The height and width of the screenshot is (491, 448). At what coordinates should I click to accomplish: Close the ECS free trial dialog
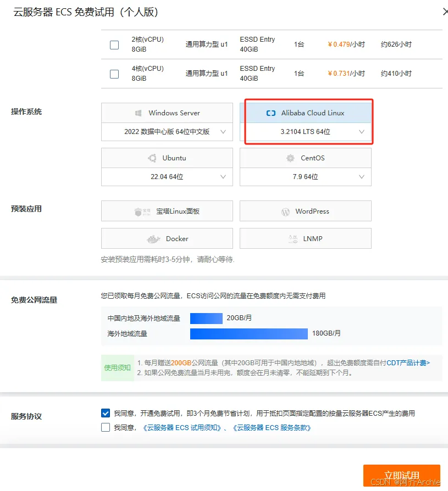[x=445, y=12]
